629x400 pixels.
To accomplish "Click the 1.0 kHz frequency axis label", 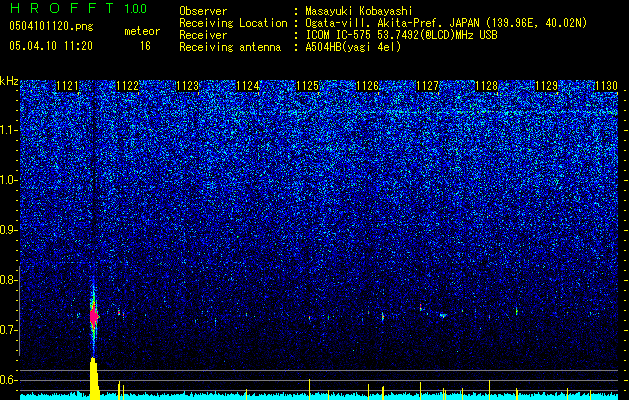I will coord(8,180).
